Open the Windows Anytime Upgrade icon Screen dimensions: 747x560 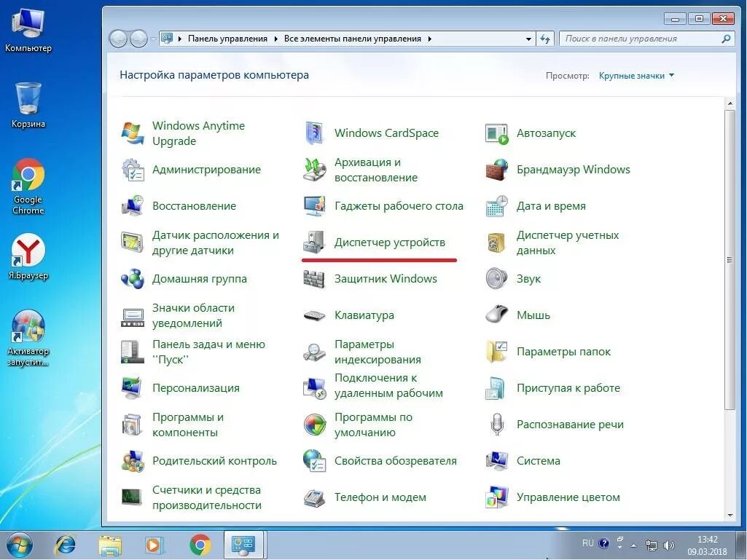(133, 133)
